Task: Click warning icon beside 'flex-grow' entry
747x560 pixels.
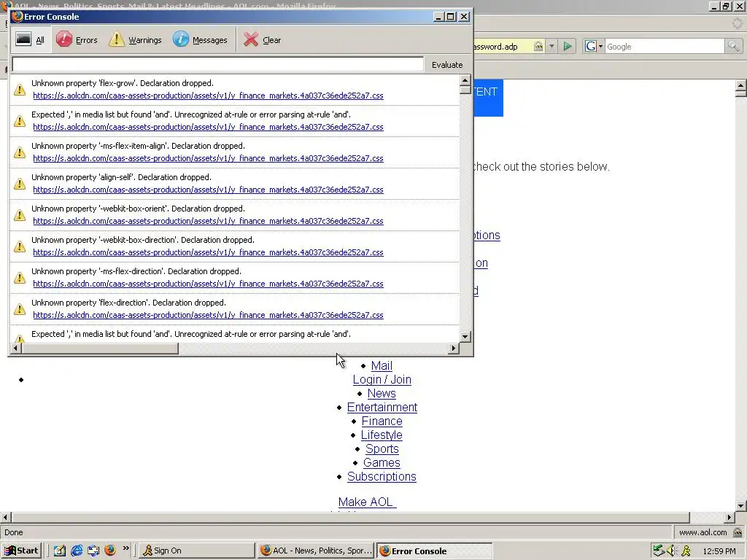Action: [20, 90]
